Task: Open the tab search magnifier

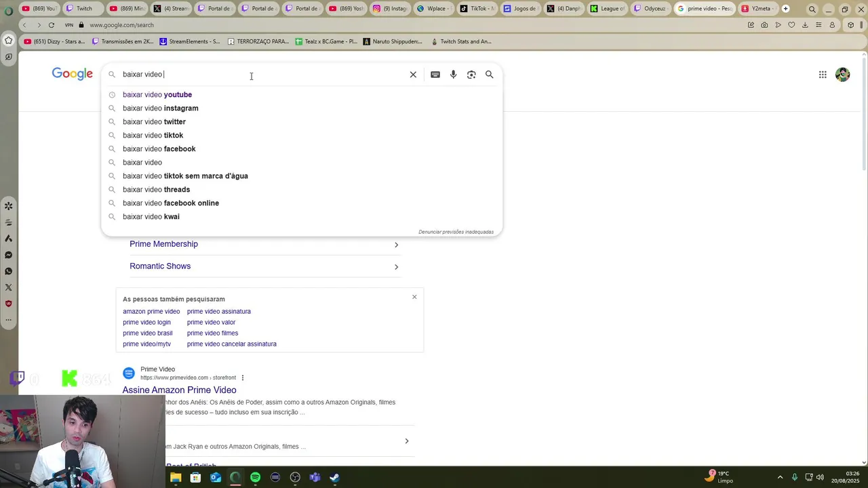Action: click(812, 9)
